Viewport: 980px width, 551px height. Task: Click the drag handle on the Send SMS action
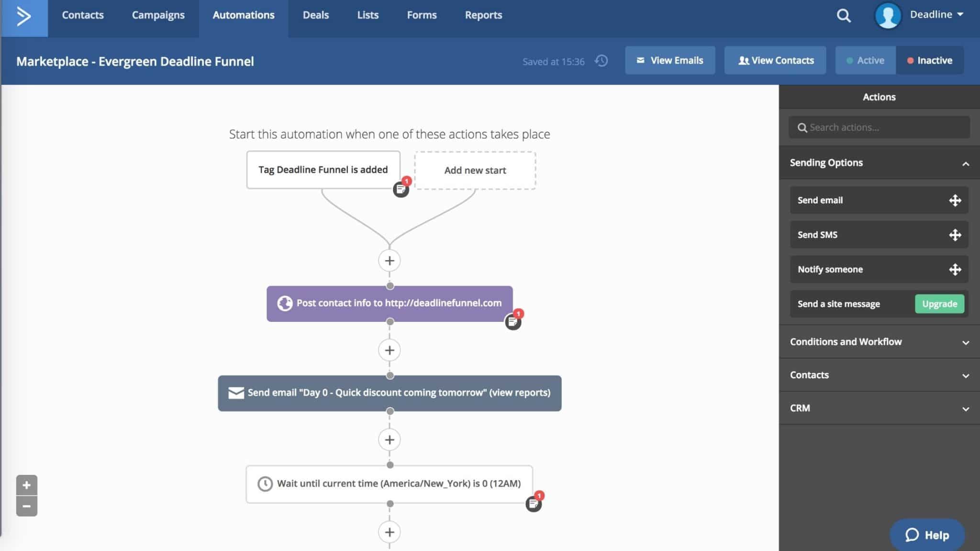[x=955, y=235]
